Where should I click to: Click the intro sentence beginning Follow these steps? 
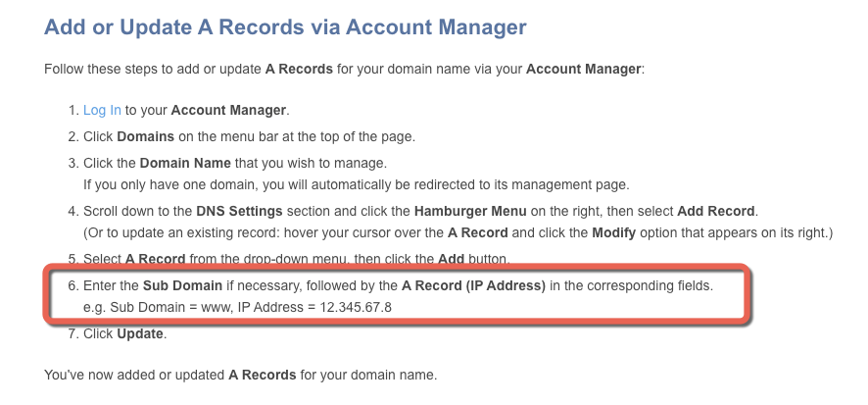(344, 70)
